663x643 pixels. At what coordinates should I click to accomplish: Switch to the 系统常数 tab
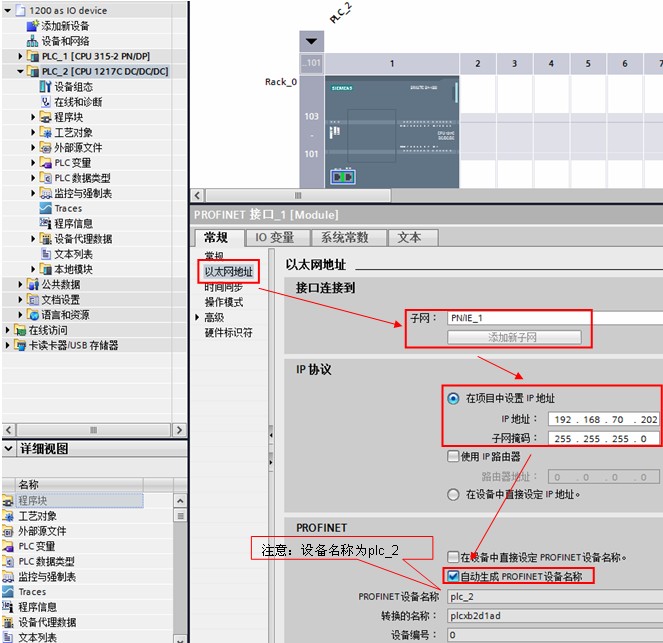coord(348,238)
